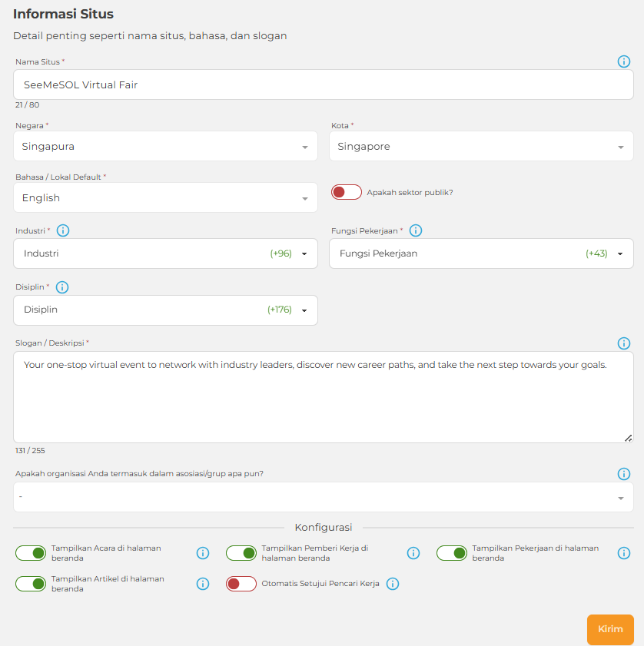Enable the Apakah sektor publik toggle

click(x=346, y=192)
